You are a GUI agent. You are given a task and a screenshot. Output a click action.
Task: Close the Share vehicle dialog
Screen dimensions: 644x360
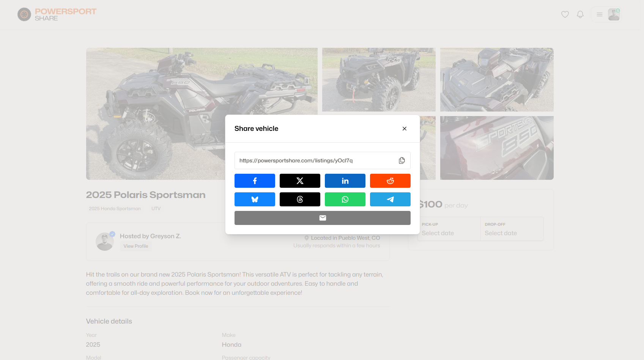(405, 129)
